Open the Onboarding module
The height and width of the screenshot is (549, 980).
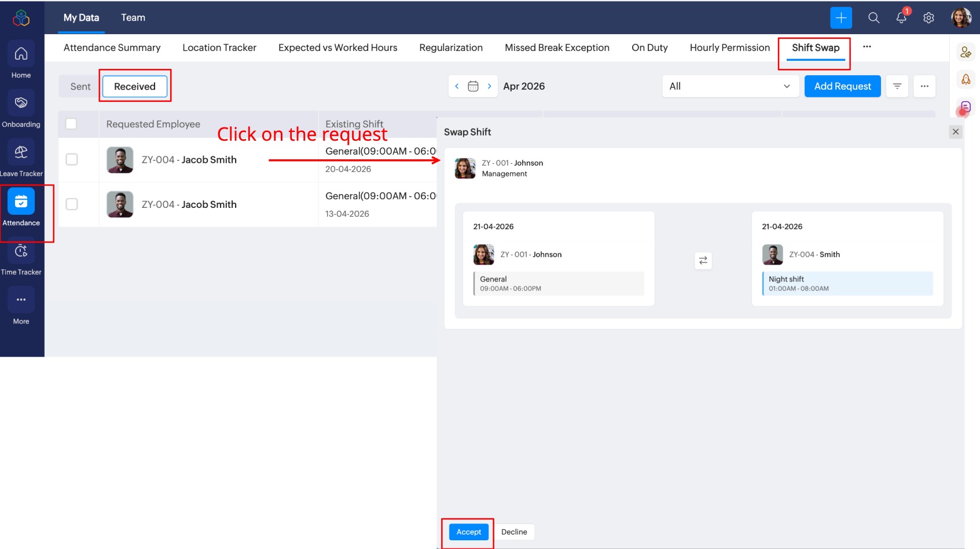click(x=21, y=109)
